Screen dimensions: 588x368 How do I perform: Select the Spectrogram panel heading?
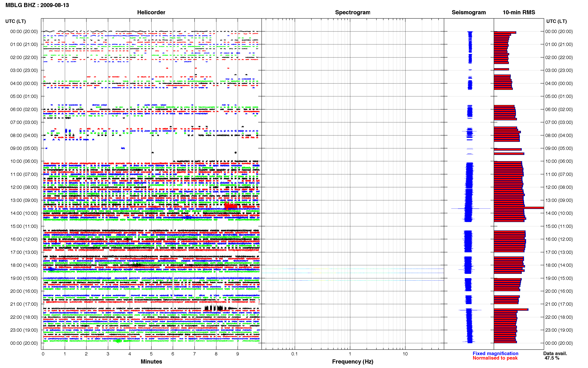353,12
